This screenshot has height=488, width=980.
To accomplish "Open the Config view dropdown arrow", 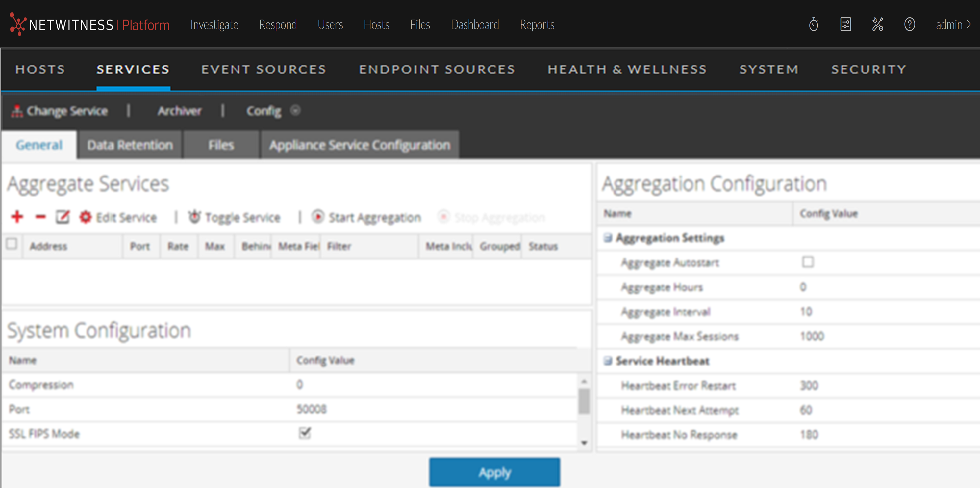I will coord(295,110).
